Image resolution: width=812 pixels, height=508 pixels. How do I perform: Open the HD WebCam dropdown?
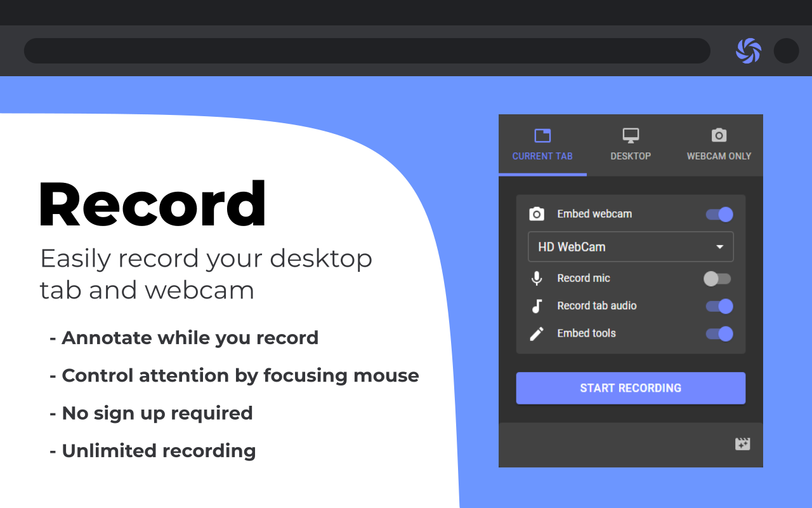[631, 247]
